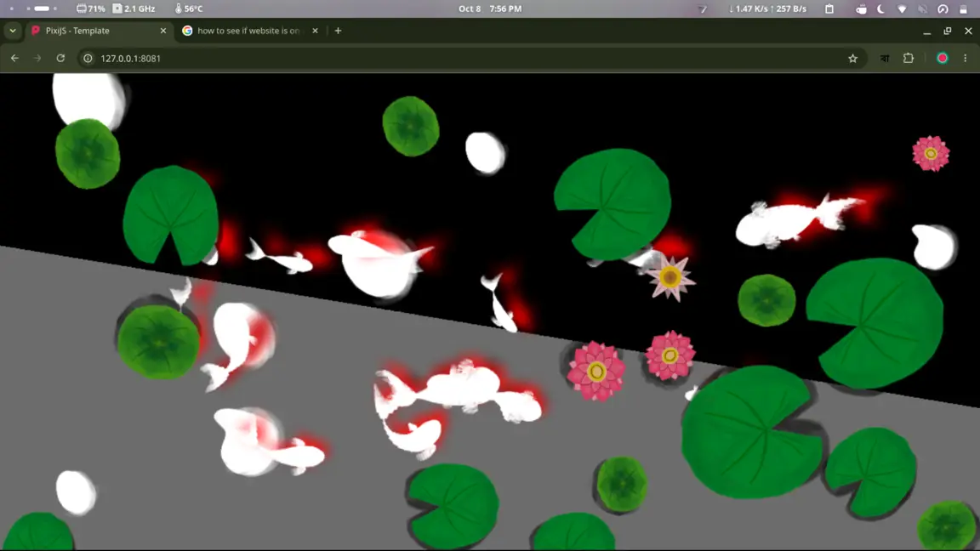Toggle the caffeine coffee cup icon
Viewport: 980px width, 551px height.
pos(861,9)
